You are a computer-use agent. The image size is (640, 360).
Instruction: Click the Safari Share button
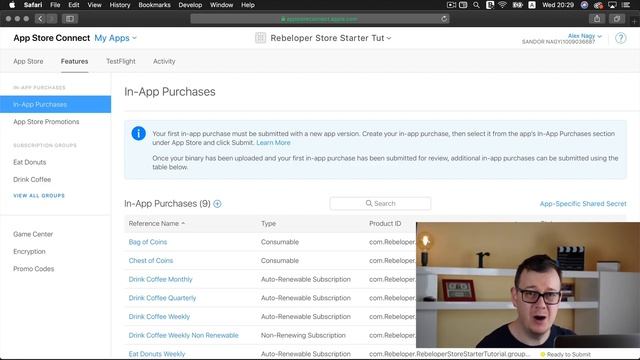pyautogui.click(x=597, y=19)
